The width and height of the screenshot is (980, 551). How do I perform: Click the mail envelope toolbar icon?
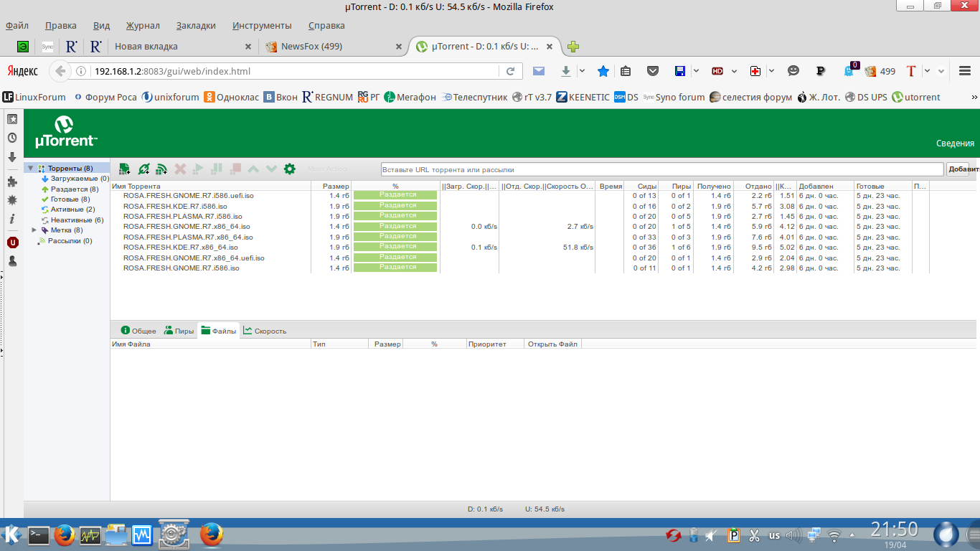(539, 71)
